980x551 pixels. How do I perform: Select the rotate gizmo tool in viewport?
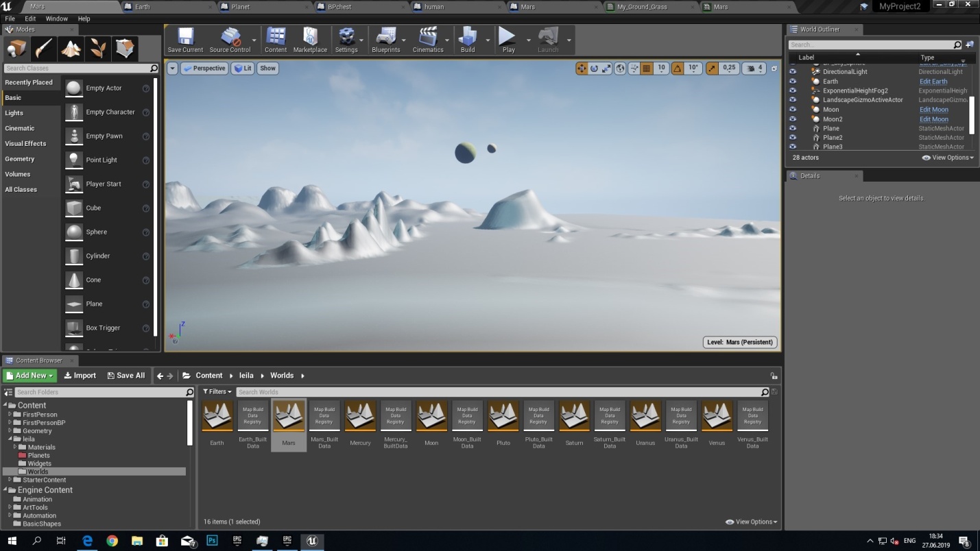[x=594, y=69]
